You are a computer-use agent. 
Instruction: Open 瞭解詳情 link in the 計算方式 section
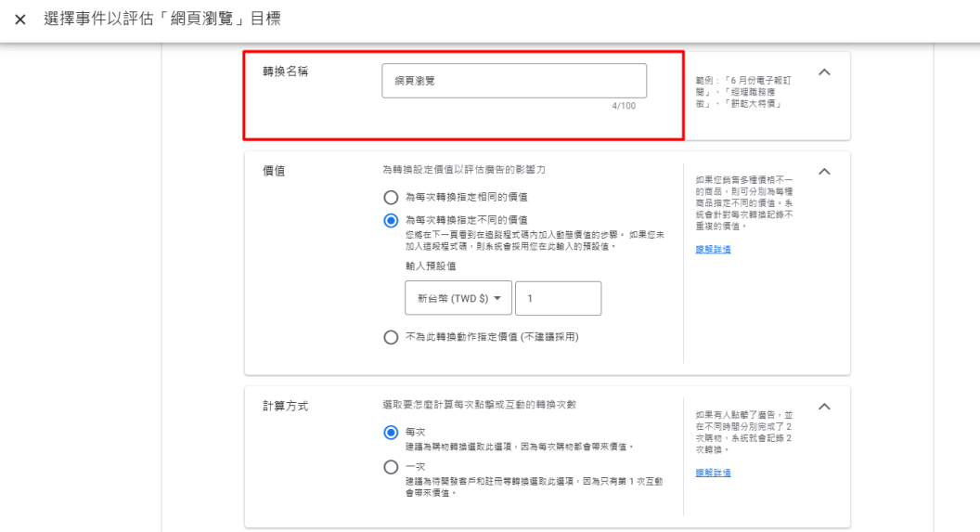[x=713, y=473]
